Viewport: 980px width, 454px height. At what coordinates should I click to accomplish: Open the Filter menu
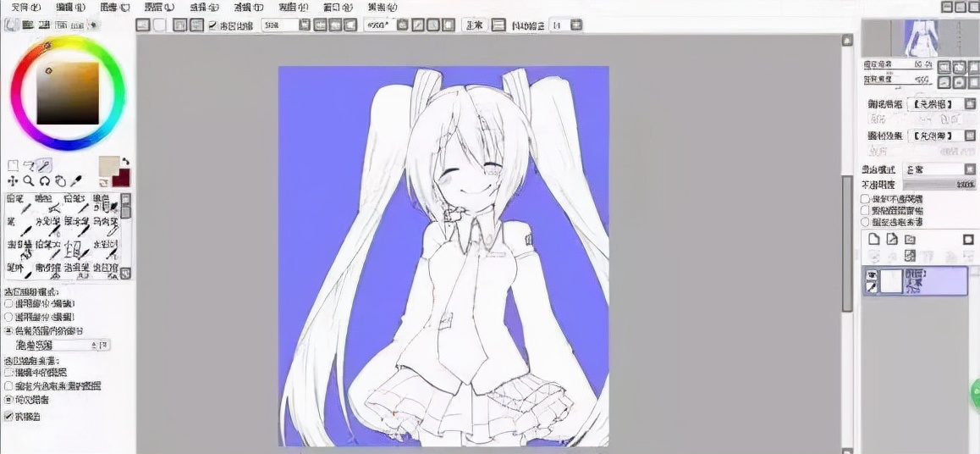coord(249,8)
